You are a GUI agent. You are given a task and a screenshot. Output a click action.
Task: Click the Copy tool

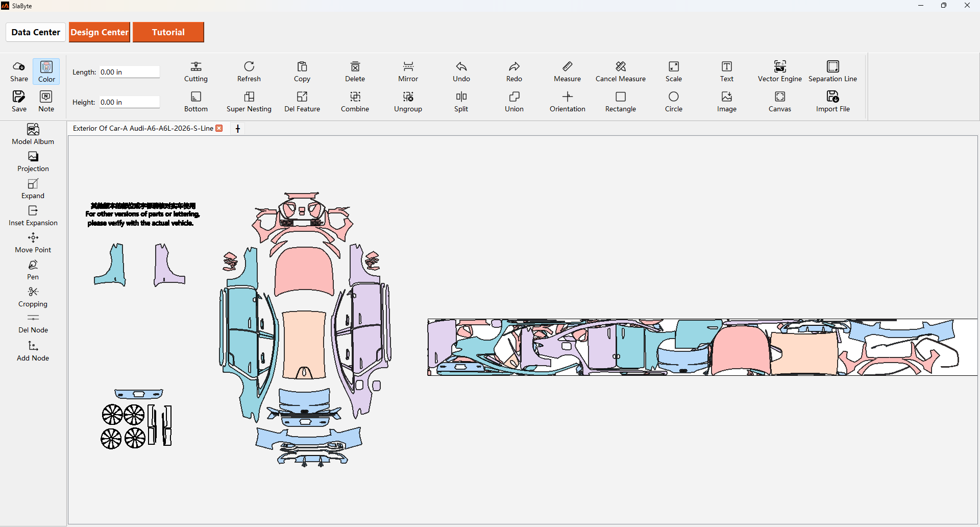click(x=302, y=71)
